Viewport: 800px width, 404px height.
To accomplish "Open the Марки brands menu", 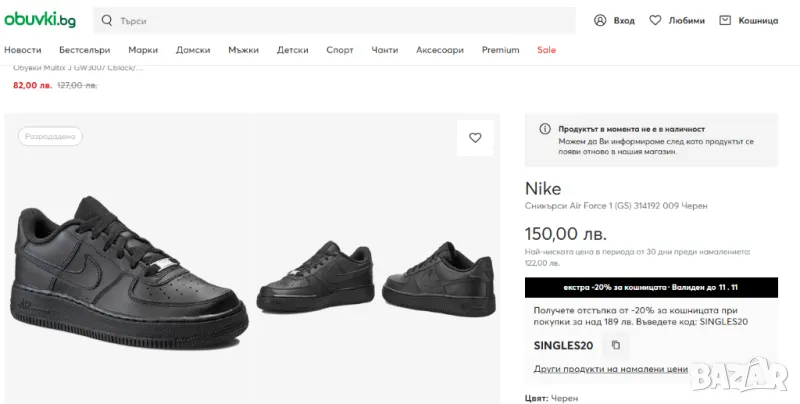I will coord(143,50).
